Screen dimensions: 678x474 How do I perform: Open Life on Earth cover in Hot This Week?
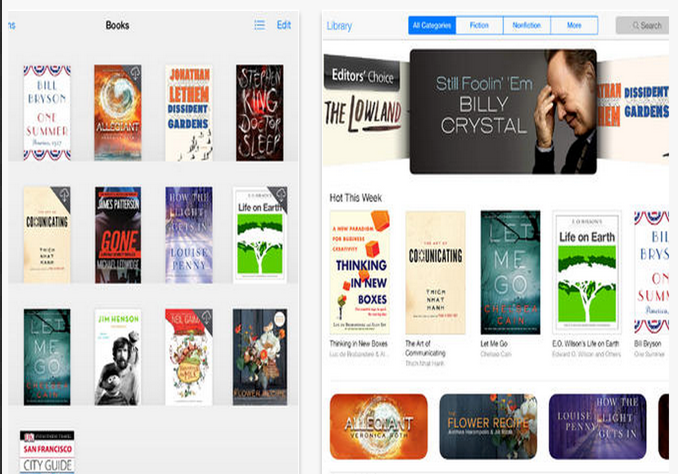587,272
